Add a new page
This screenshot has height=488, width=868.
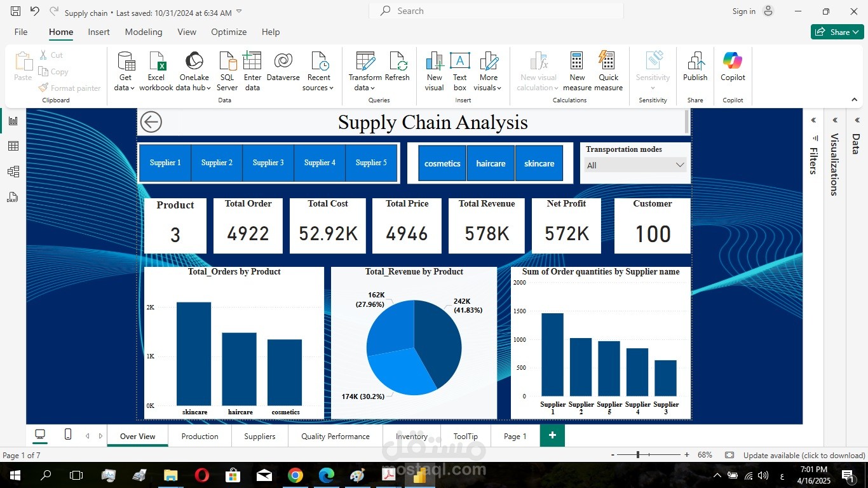point(552,435)
